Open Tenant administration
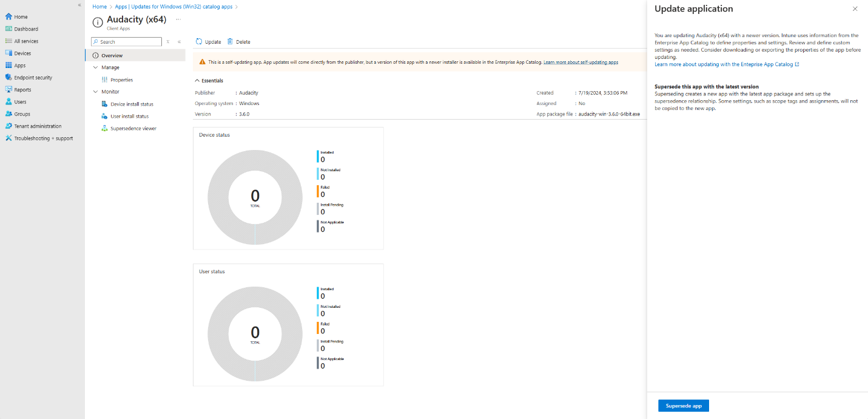 38,126
